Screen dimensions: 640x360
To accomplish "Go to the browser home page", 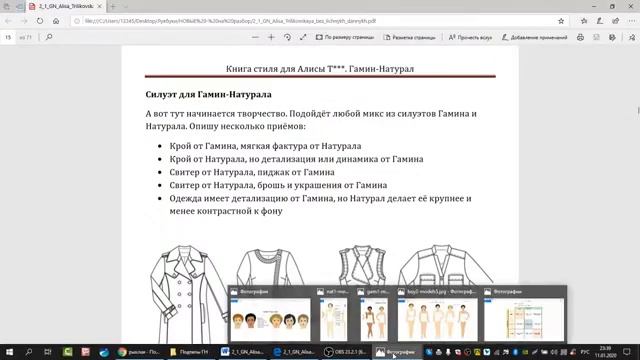I will (56, 21).
